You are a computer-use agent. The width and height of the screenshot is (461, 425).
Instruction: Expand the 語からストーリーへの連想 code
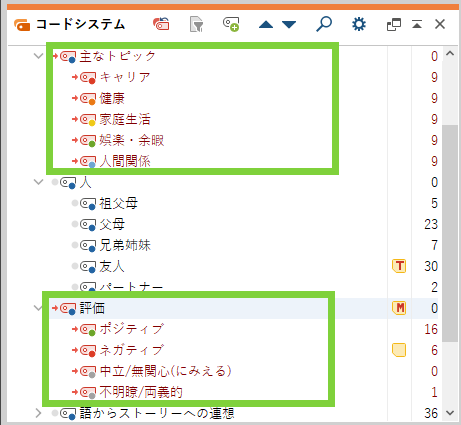pos(39,413)
